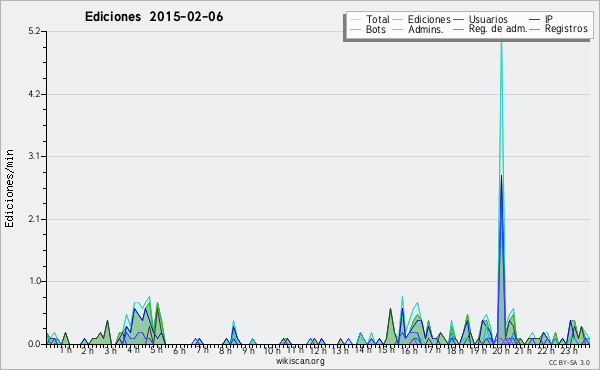Click the '10 h' x-axis label

coord(272,350)
